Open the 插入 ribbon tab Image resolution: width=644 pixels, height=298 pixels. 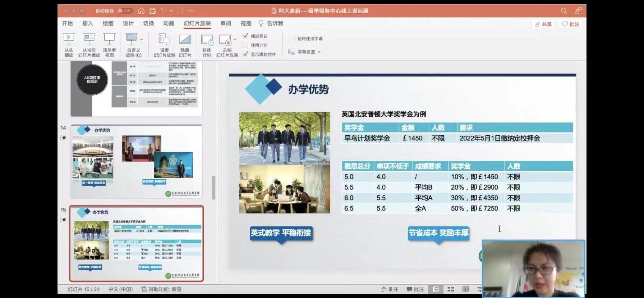87,23
